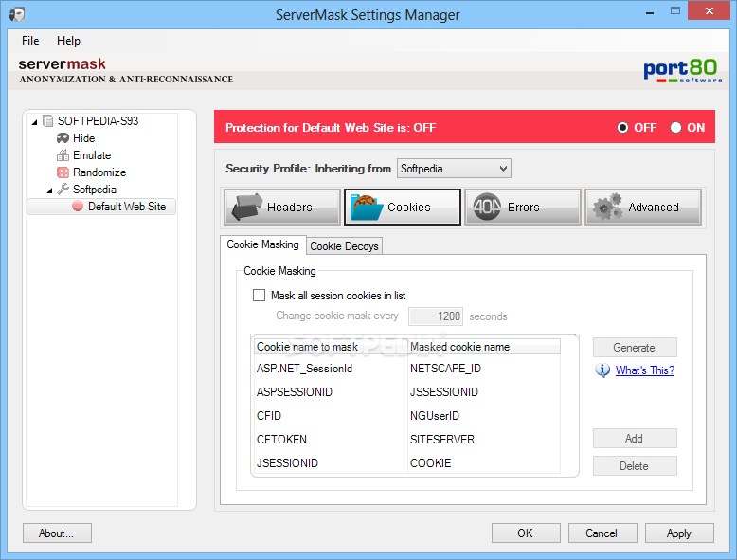Image resolution: width=737 pixels, height=560 pixels.
Task: Open the File menu
Action: point(30,41)
